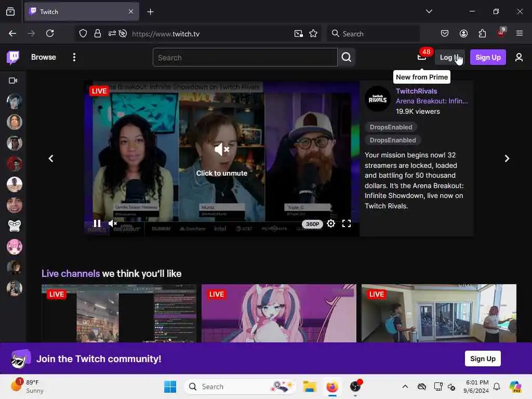Open the TwitchRivals channel name link
Screen dimensions: 532x399
tap(416, 91)
